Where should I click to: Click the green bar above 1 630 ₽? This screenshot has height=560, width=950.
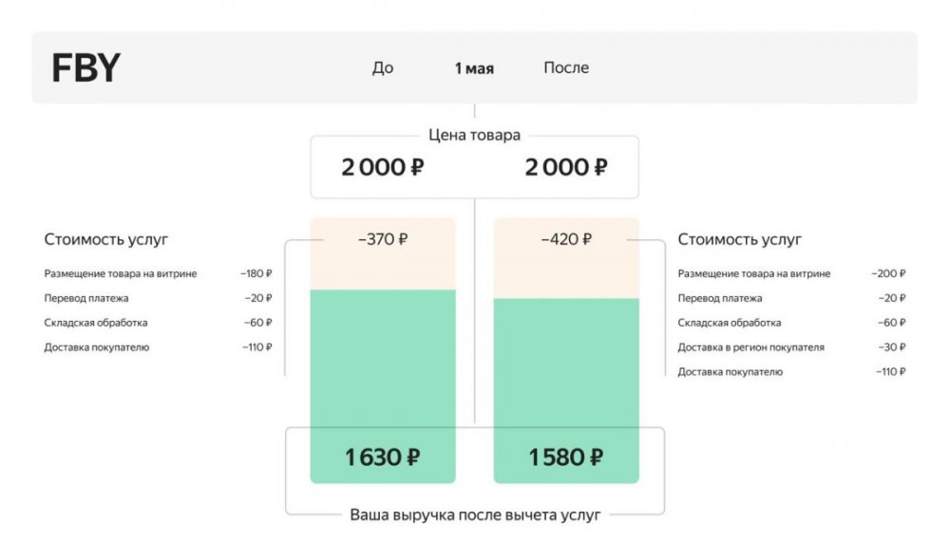[383, 361]
